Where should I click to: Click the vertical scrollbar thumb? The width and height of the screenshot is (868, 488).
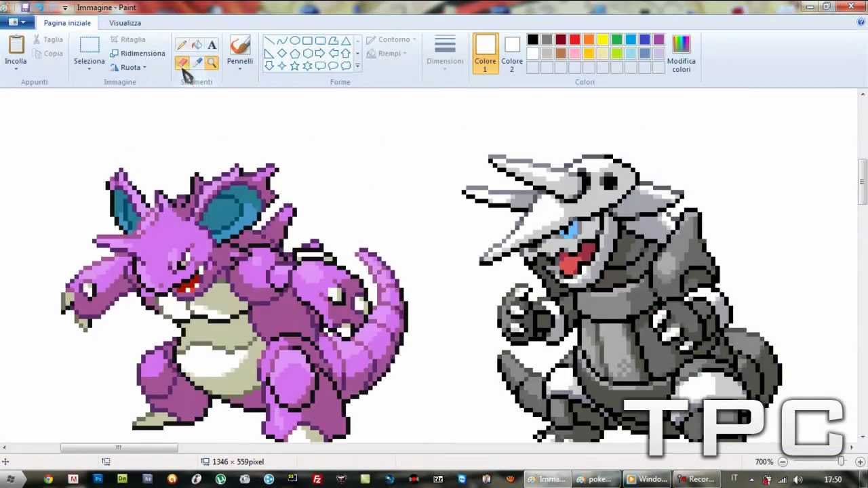coord(863,182)
